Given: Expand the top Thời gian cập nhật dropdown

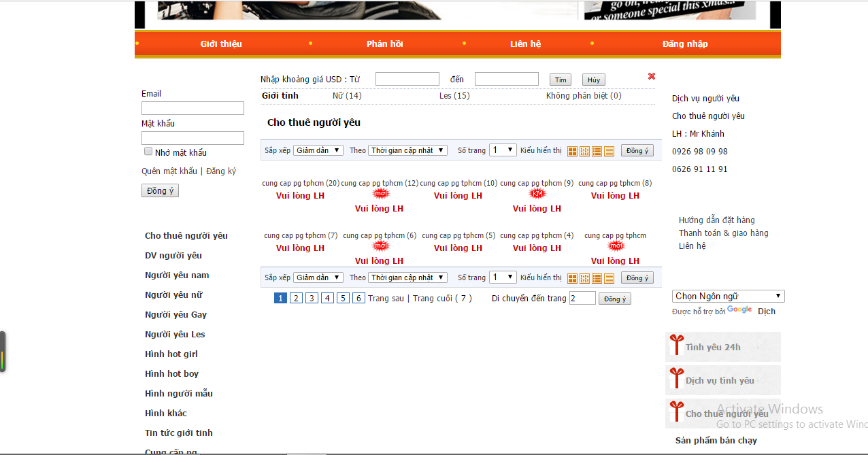Looking at the screenshot, I should [407, 150].
